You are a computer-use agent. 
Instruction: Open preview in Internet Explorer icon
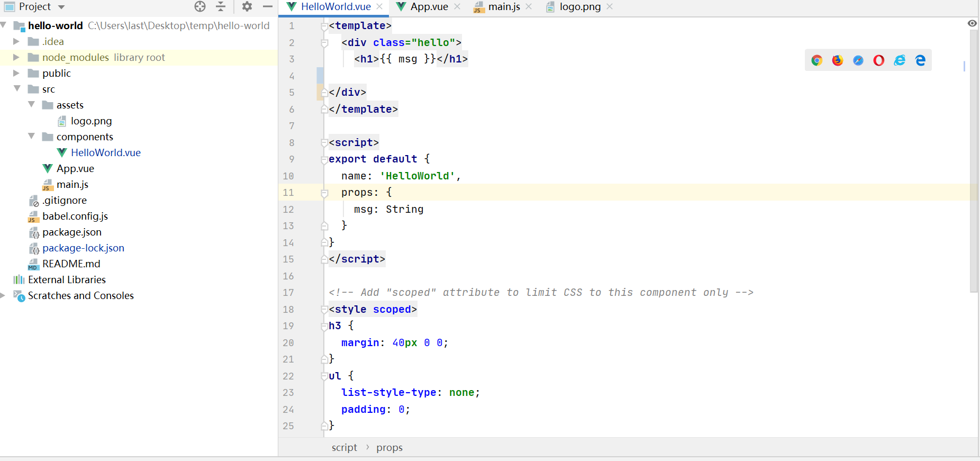pyautogui.click(x=900, y=60)
